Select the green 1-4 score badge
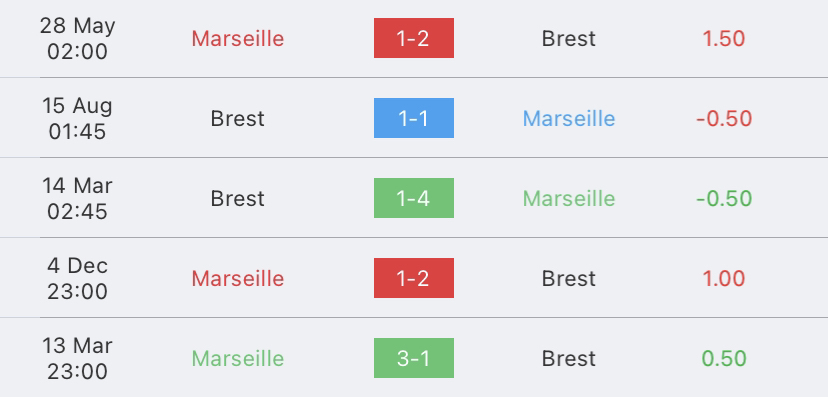The height and width of the screenshot is (397, 828). [413, 198]
